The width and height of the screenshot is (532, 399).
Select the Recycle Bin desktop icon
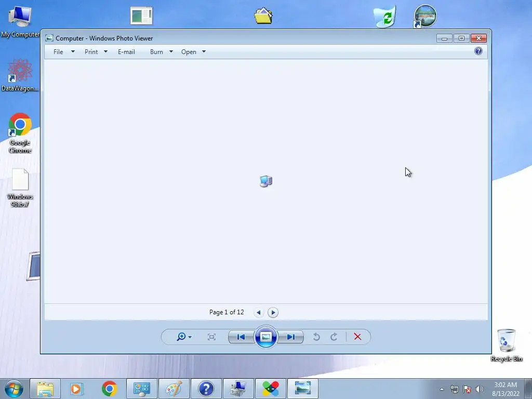click(506, 345)
